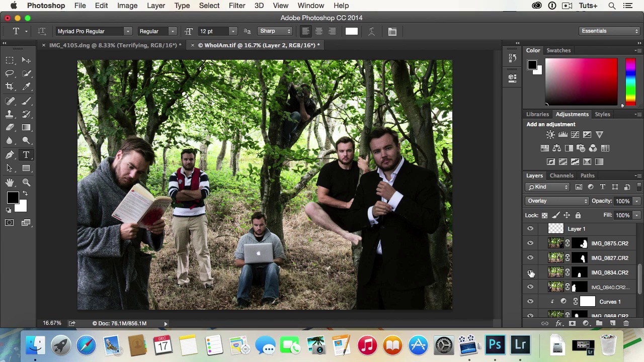The width and height of the screenshot is (644, 362).
Task: Hide the IMG_0840.CR2 layer
Action: click(530, 287)
